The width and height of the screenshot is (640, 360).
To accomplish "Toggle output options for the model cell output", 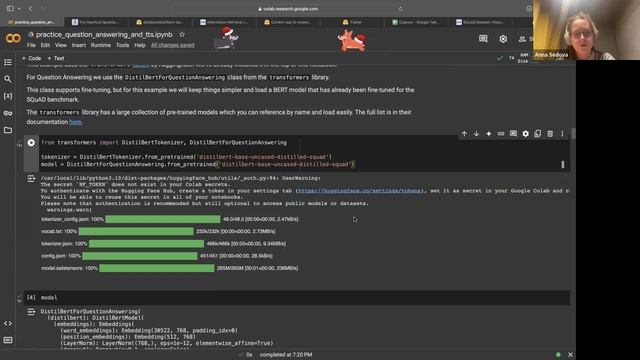I will click(31, 311).
